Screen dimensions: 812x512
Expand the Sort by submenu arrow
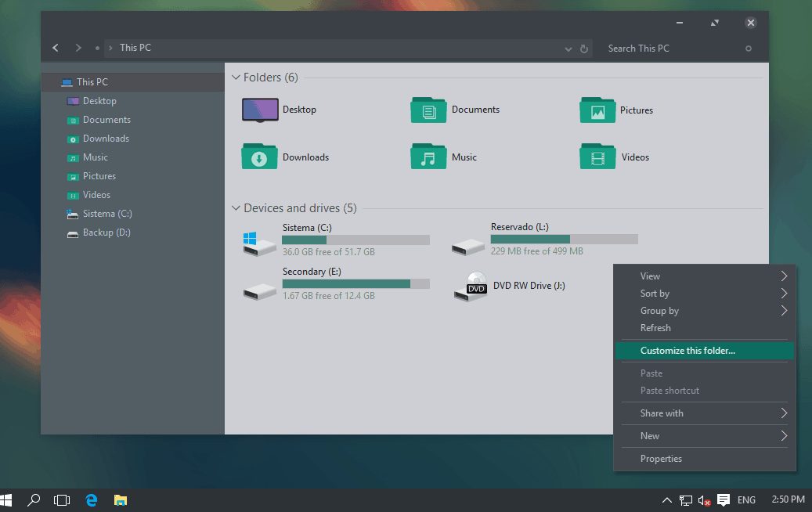[x=784, y=293]
